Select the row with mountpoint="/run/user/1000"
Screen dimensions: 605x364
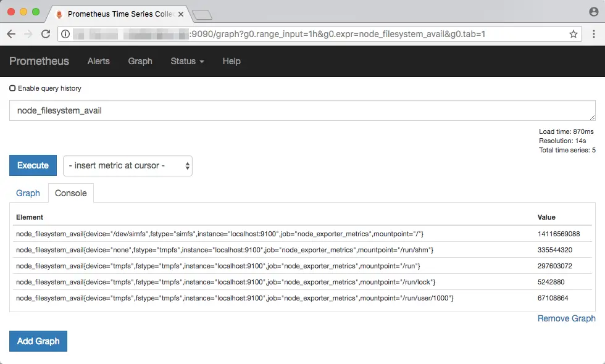pyautogui.click(x=302, y=298)
